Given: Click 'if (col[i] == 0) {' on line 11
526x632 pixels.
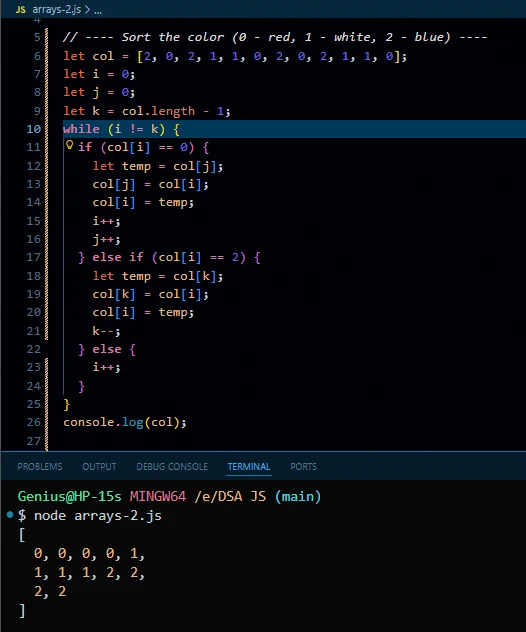Looking at the screenshot, I should 143,148.
